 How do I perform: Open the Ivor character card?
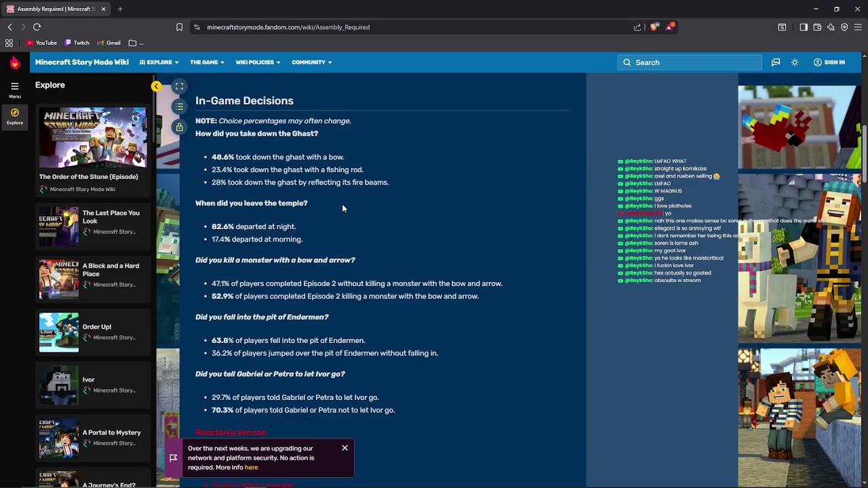(92, 385)
